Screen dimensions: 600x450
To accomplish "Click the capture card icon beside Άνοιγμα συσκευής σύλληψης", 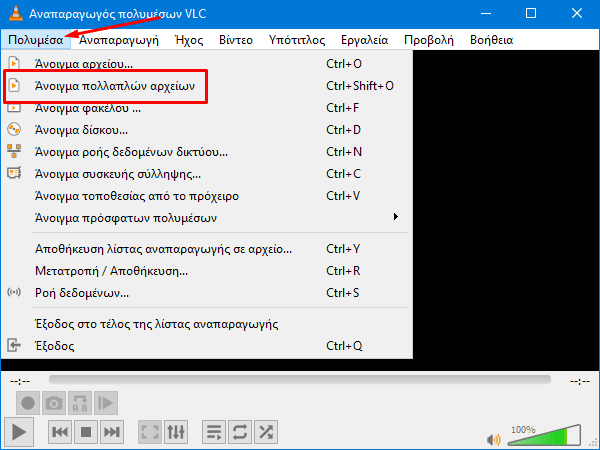I will [14, 173].
